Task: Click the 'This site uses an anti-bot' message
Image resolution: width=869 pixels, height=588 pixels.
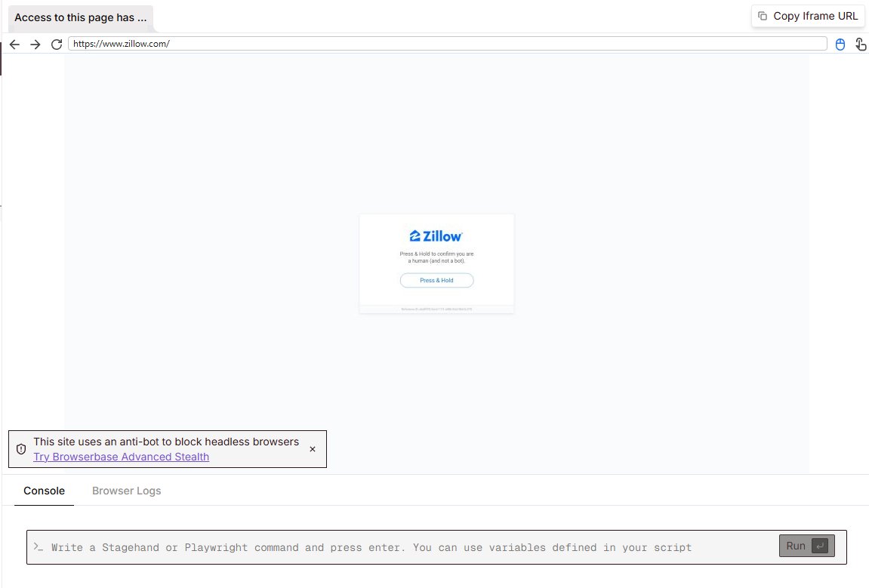Action: point(165,442)
